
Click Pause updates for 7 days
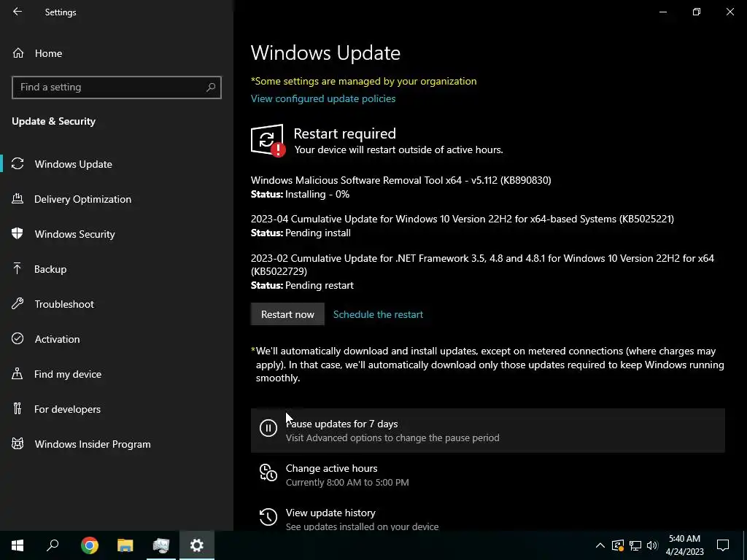(x=487, y=430)
